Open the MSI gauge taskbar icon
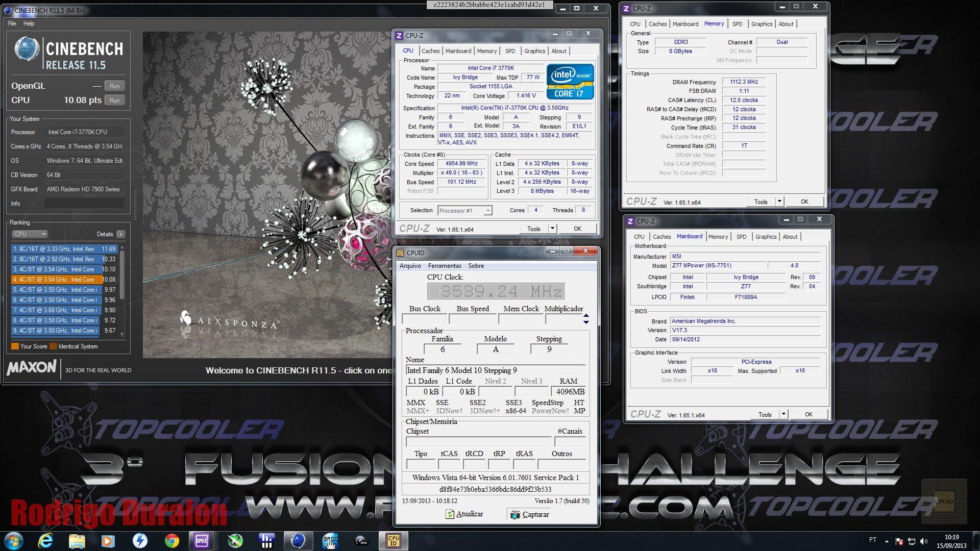Viewport: 980px width, 551px height. 362,541
